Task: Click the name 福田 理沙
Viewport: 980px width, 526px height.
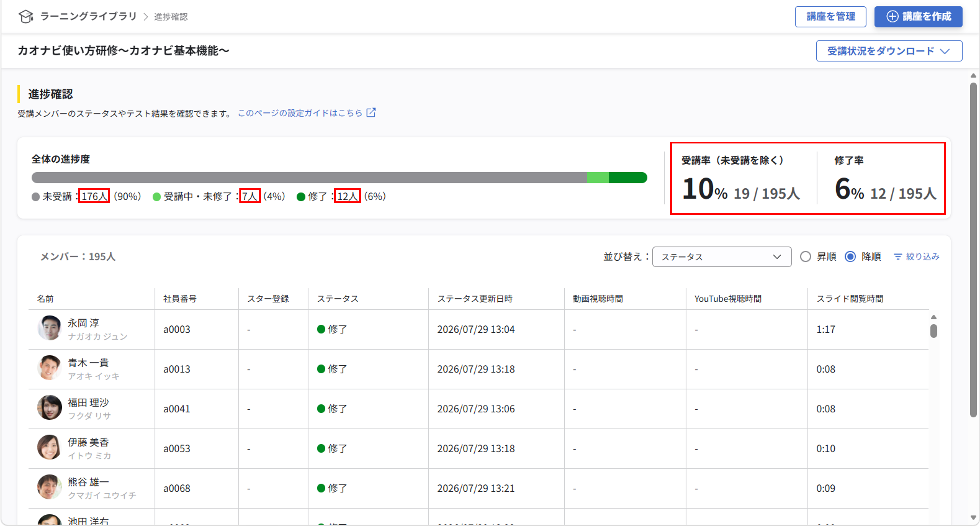Action: pos(88,403)
